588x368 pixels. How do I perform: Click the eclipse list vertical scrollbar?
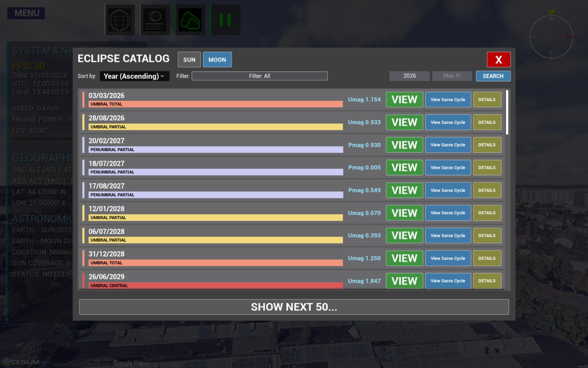[507, 113]
